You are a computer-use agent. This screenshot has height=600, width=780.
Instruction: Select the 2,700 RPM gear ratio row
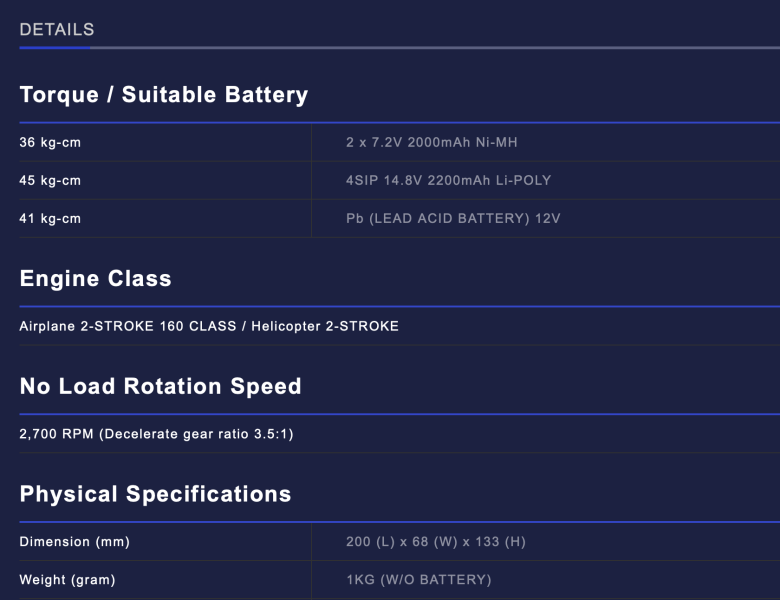click(156, 434)
